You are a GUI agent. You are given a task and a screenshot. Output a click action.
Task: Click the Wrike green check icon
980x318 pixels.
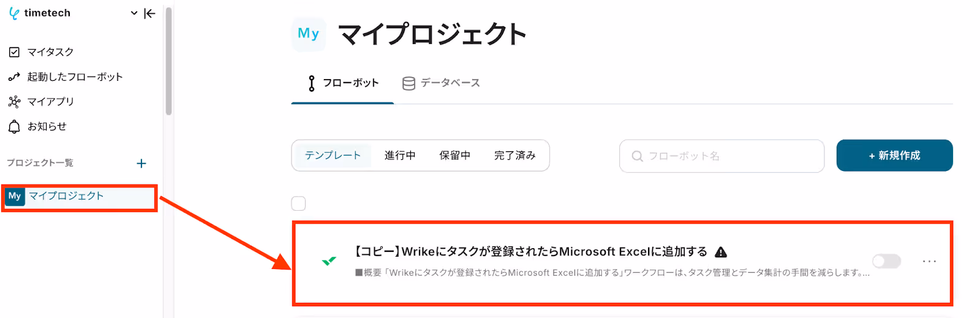[x=329, y=262]
